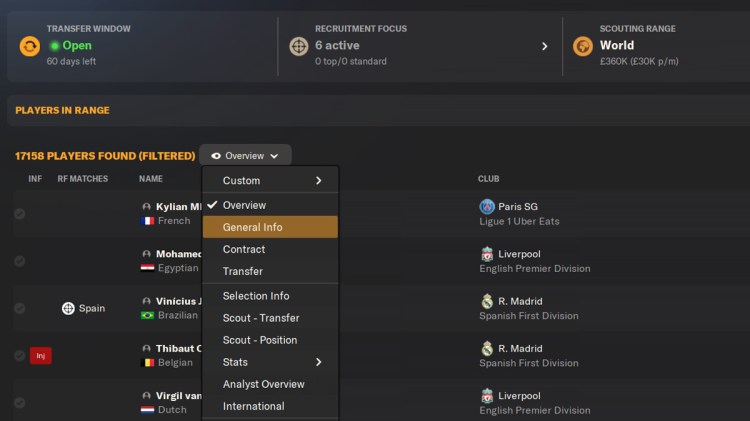
Task: Click the Scouting Range globe icon
Action: (582, 46)
